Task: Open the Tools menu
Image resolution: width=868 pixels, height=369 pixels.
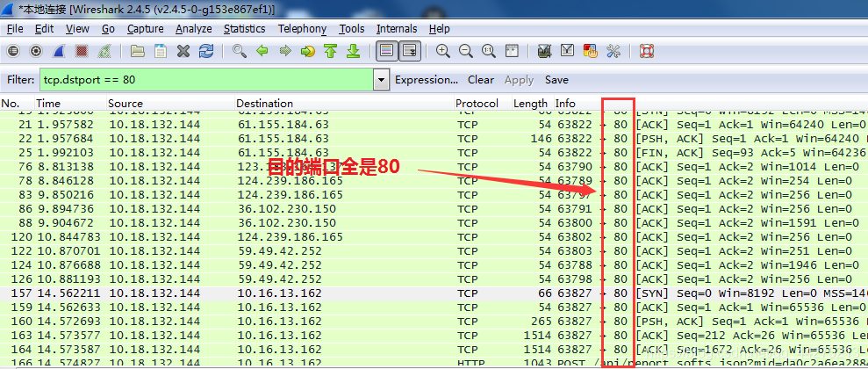Action: coord(352,29)
